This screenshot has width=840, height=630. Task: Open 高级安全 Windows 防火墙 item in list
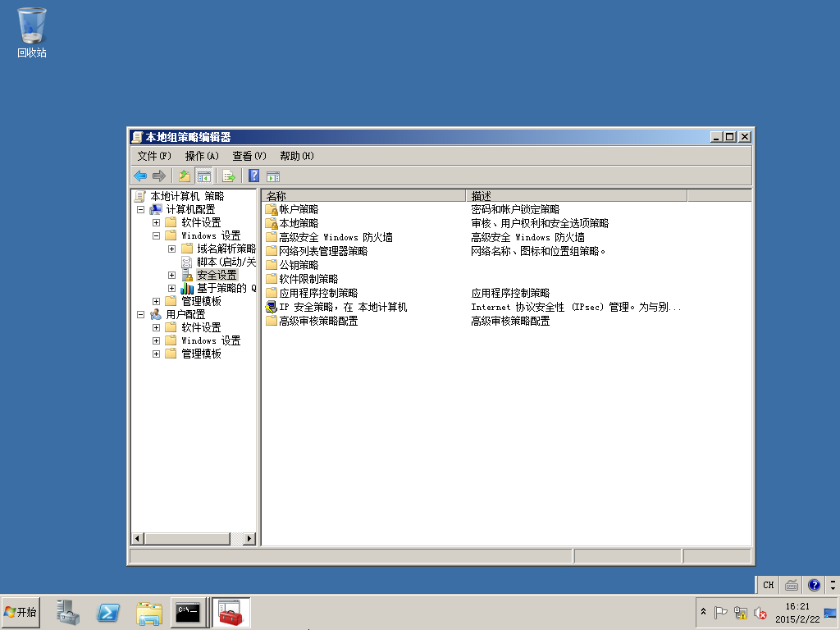pyautogui.click(x=329, y=237)
